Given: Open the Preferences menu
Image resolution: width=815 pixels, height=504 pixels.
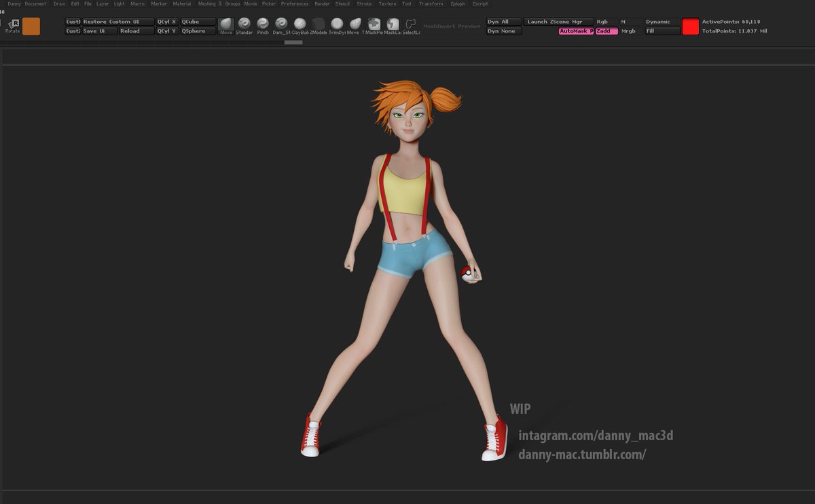Looking at the screenshot, I should [295, 4].
